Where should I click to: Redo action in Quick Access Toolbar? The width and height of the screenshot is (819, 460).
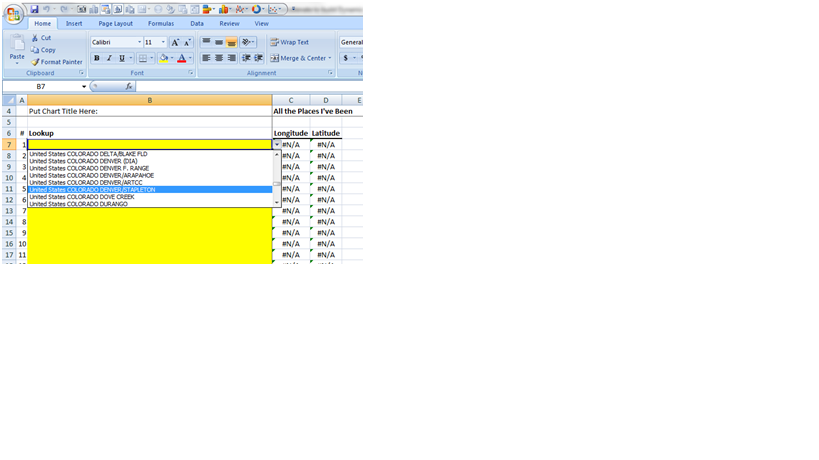pos(64,9)
